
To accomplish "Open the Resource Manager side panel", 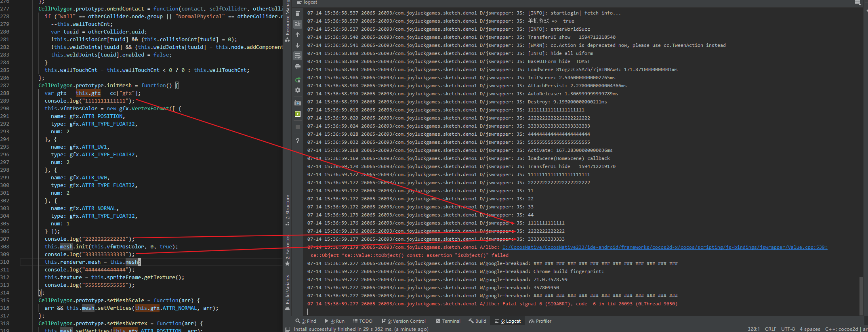I will click(288, 21).
